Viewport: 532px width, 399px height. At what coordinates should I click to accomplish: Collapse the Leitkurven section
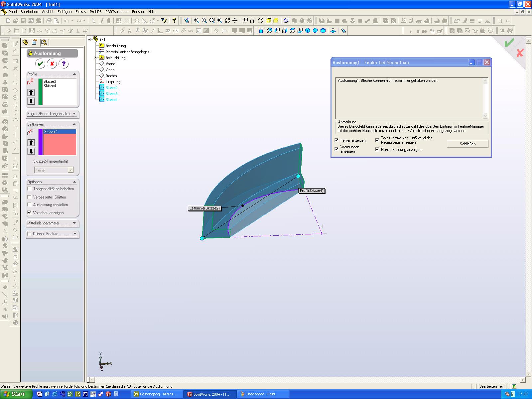coord(74,124)
